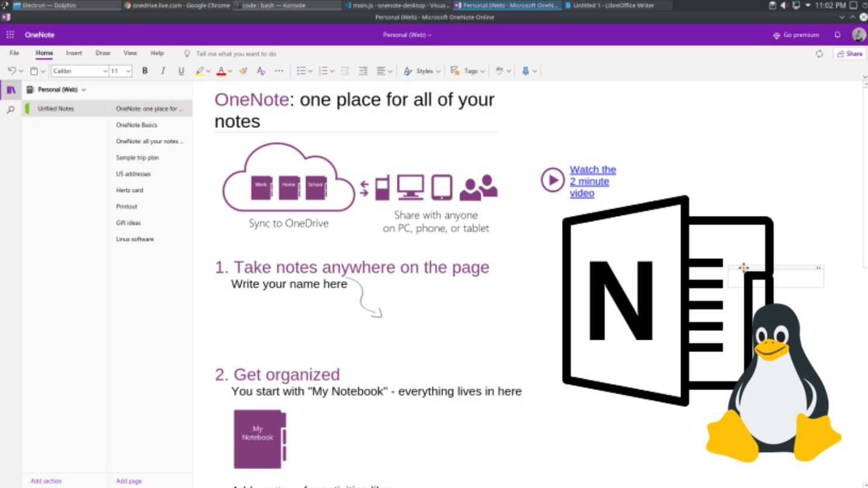Switch to Untitled 1 LibreOffice Writer taskbar window
The height and width of the screenshot is (488, 868).
617,5
